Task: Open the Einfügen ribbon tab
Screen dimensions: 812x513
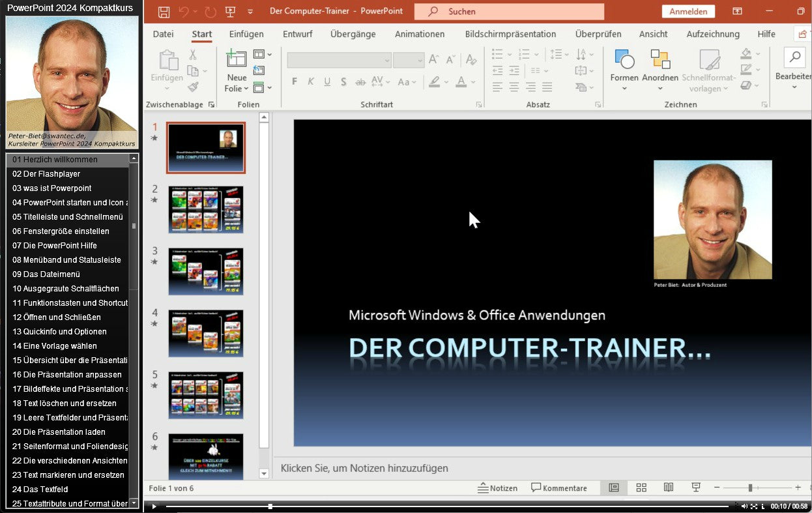Action: coord(246,34)
